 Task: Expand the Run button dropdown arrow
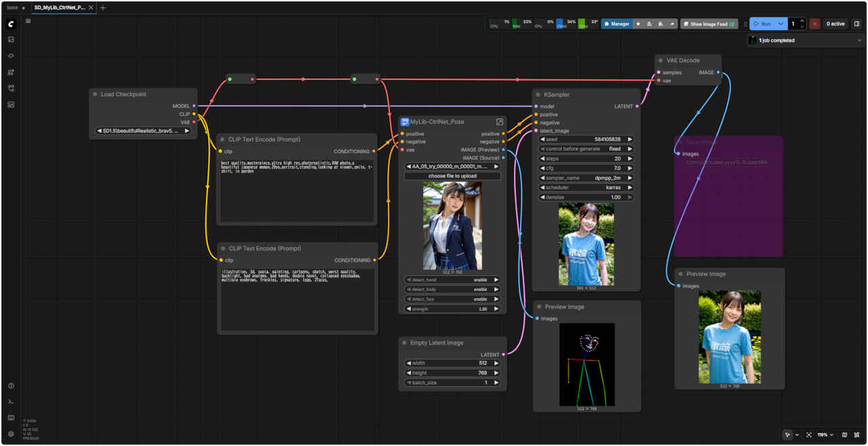(x=781, y=24)
